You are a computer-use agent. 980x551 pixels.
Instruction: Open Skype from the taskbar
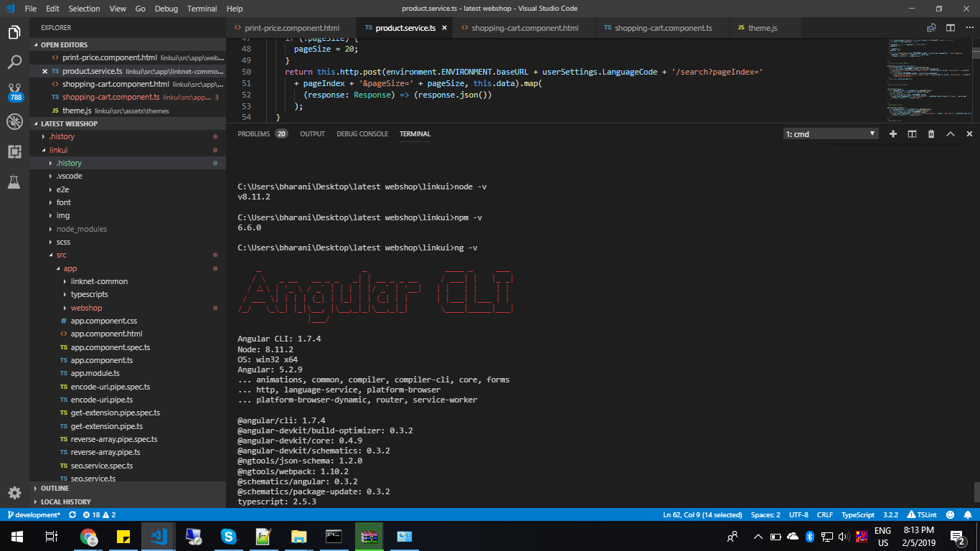(x=229, y=536)
